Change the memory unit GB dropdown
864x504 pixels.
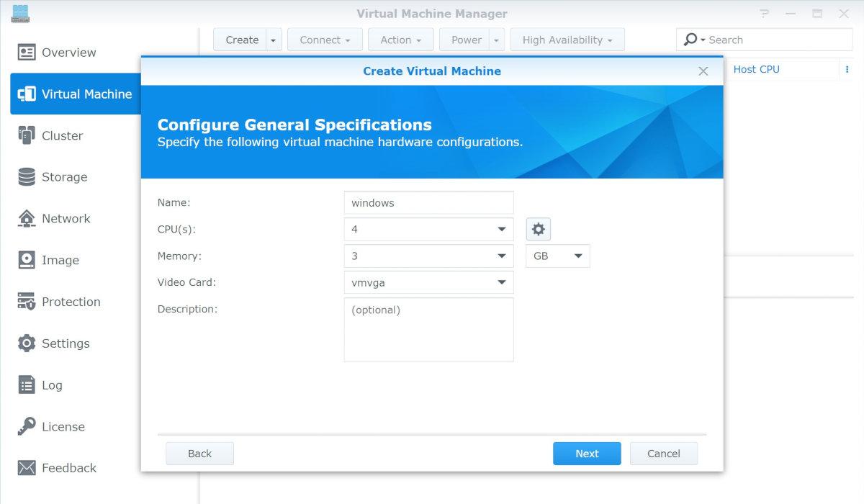click(x=557, y=256)
